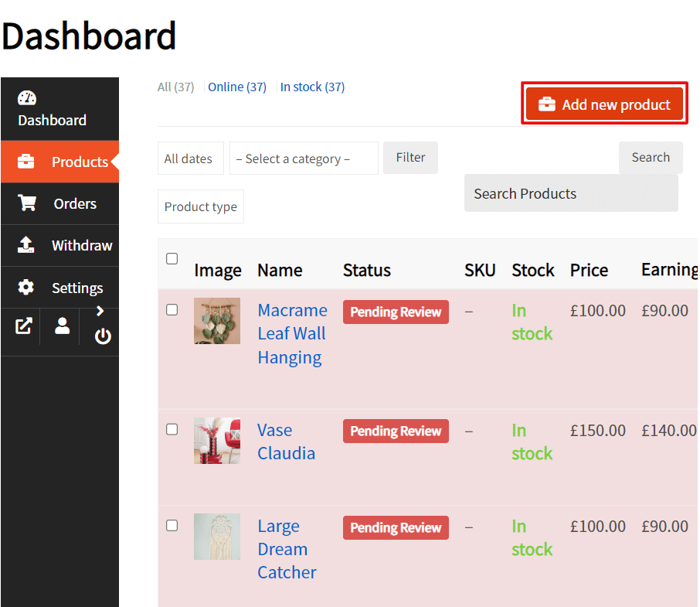Click the Add new product button
Image resolution: width=700 pixels, height=607 pixels.
(x=604, y=104)
